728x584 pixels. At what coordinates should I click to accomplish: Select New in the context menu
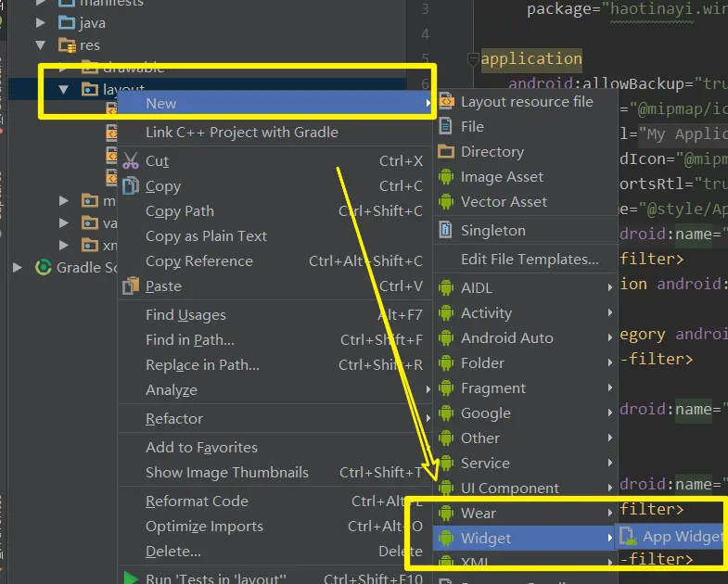coord(275,103)
